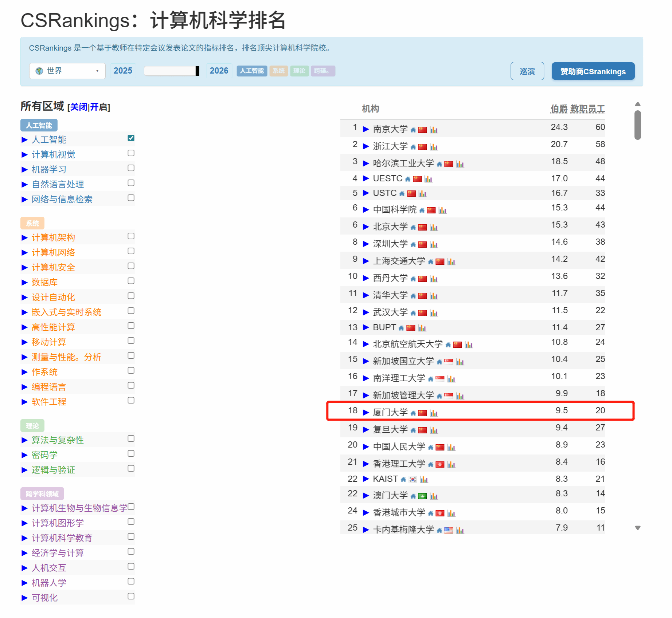This screenshot has width=672, height=618.
Task: Click the home icon next to KAIST
Action: tap(403, 480)
